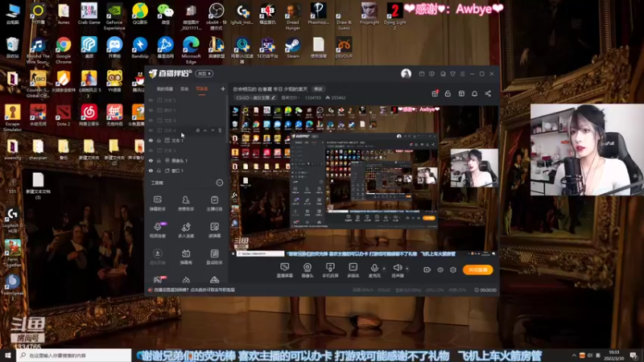Toggle visibility eye of 文本 6 source
This screenshot has width=644, height=362.
[151, 120]
